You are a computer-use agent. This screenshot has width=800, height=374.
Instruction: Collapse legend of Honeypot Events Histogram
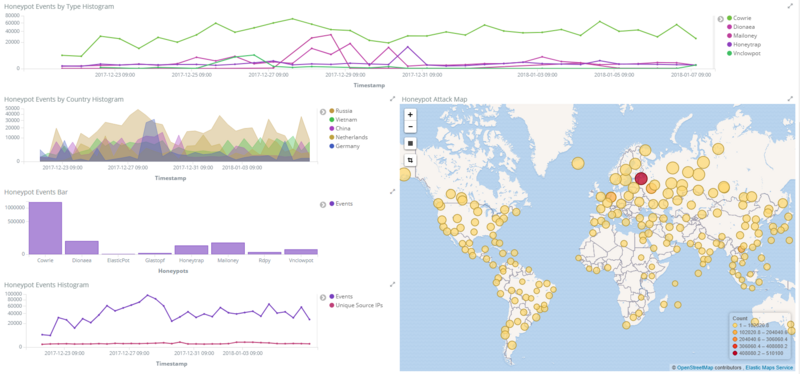(322, 297)
